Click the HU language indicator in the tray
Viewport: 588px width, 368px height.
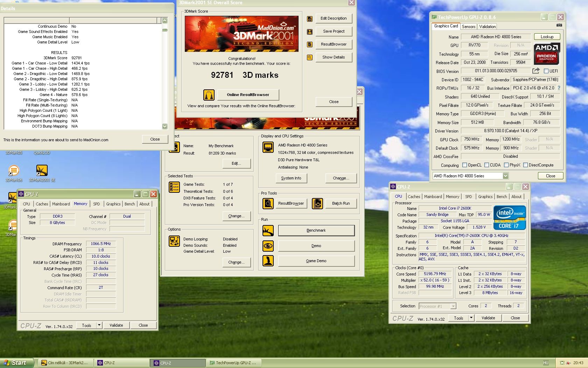click(x=546, y=363)
